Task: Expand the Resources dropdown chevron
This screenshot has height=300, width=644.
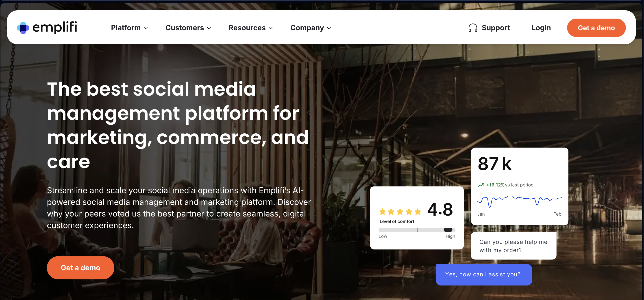Action: pyautogui.click(x=270, y=28)
